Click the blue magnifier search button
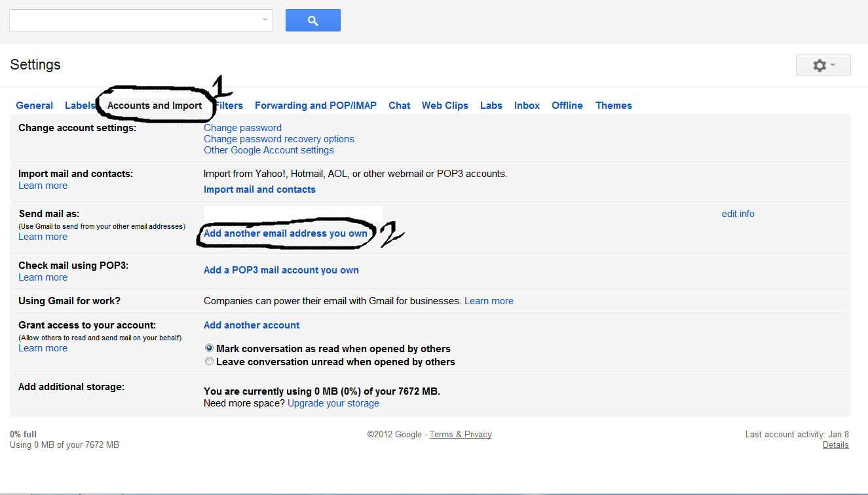The image size is (868, 495). [312, 20]
